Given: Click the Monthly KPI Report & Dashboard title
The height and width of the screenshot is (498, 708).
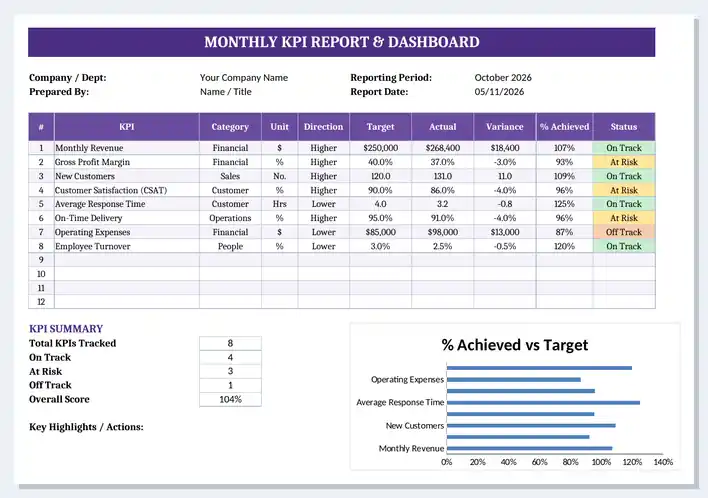Looking at the screenshot, I should (341, 42).
